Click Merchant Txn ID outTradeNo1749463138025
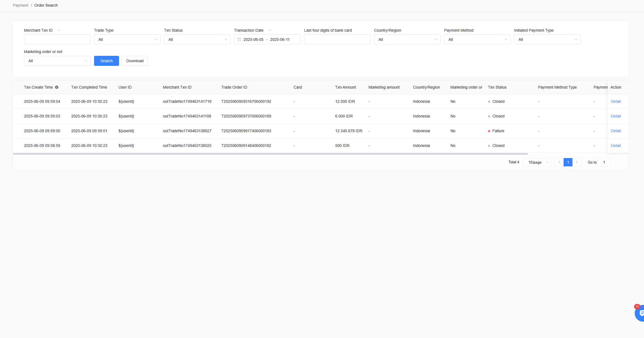Image resolution: width=644 pixels, height=338 pixels. click(x=187, y=146)
